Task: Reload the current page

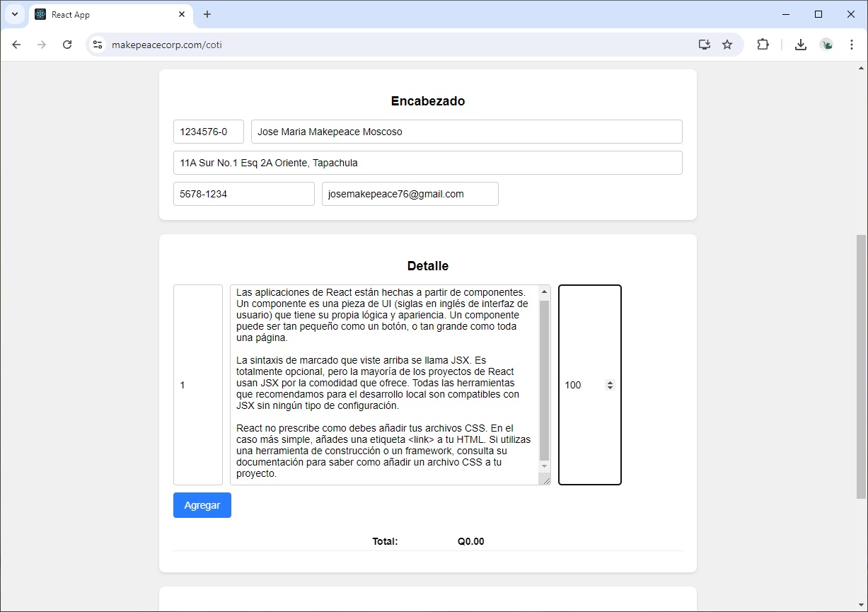Action: 67,45
